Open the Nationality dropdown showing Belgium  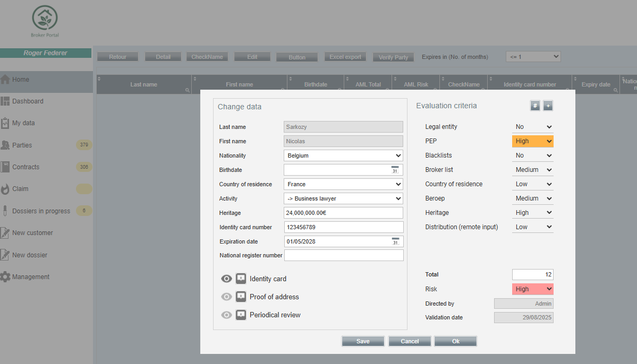coord(343,155)
